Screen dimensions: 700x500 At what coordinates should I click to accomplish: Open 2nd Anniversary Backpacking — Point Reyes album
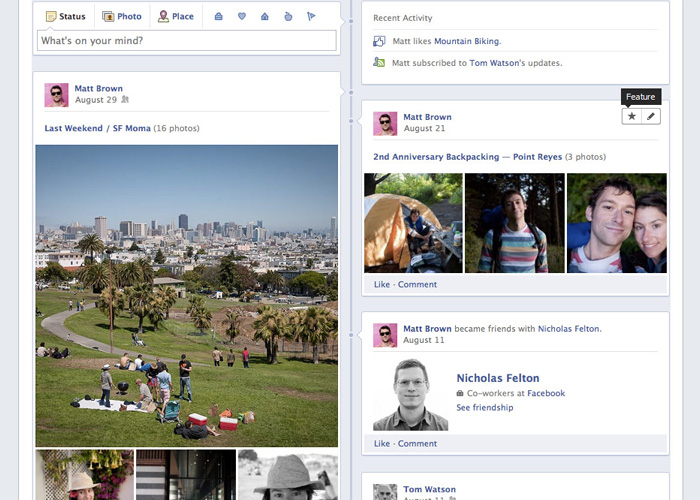point(467,157)
